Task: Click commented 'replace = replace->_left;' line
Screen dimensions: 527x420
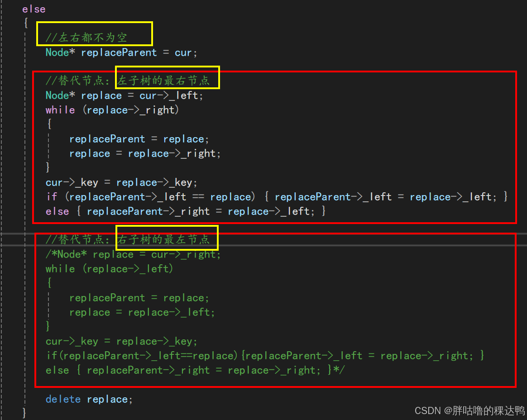Action: 142,312
